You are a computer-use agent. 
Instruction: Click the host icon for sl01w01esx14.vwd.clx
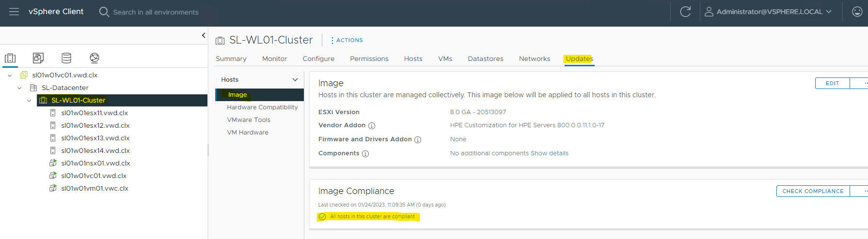click(53, 150)
